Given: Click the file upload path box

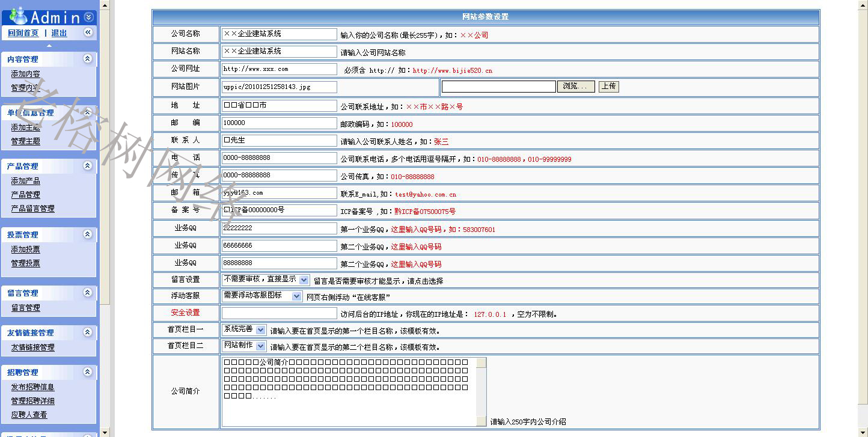Looking at the screenshot, I should point(499,87).
